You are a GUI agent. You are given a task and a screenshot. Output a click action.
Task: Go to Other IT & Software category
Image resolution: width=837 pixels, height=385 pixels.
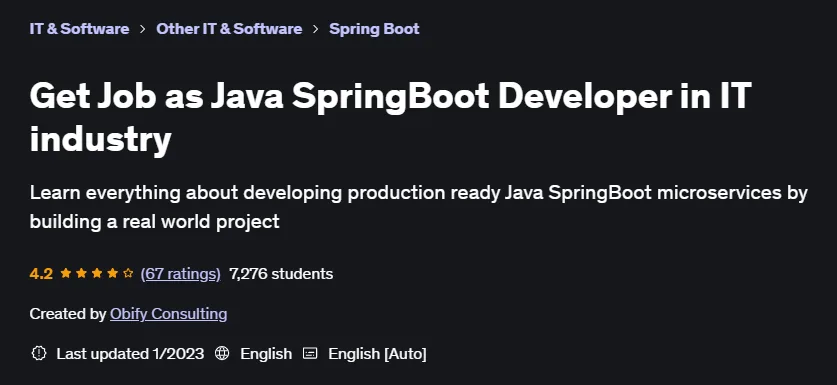click(229, 29)
